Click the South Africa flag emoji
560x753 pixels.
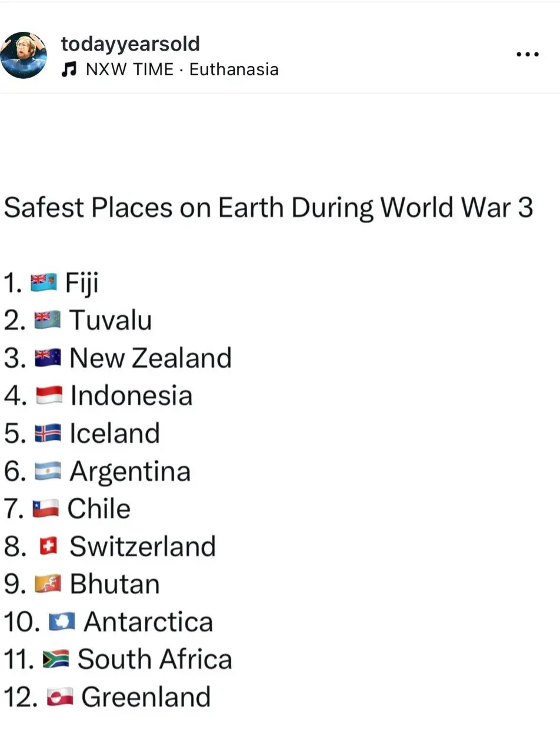55,659
